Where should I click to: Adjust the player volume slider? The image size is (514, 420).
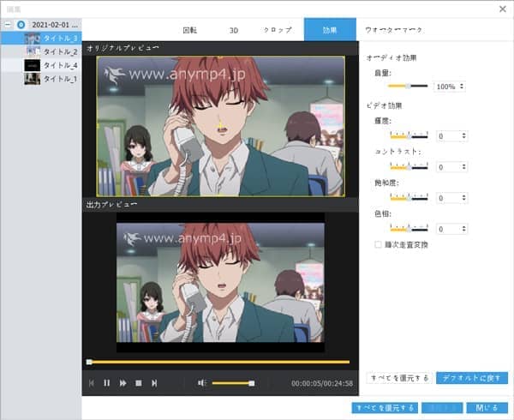point(233,383)
